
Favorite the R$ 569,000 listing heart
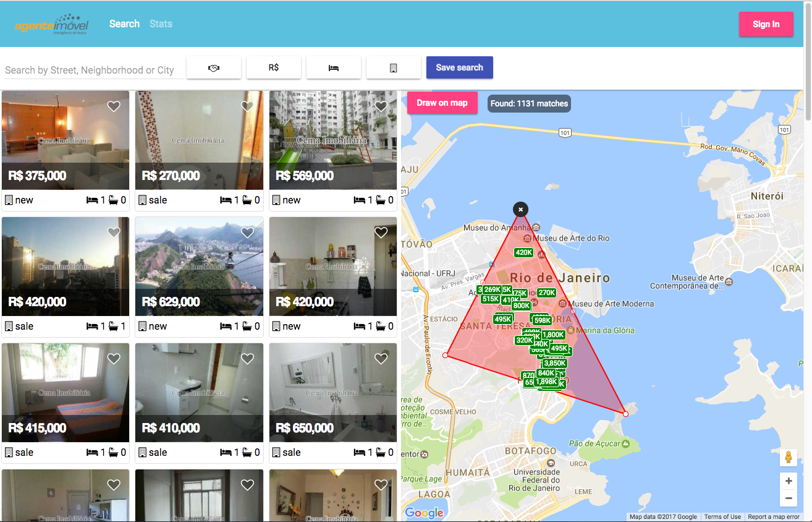point(381,106)
